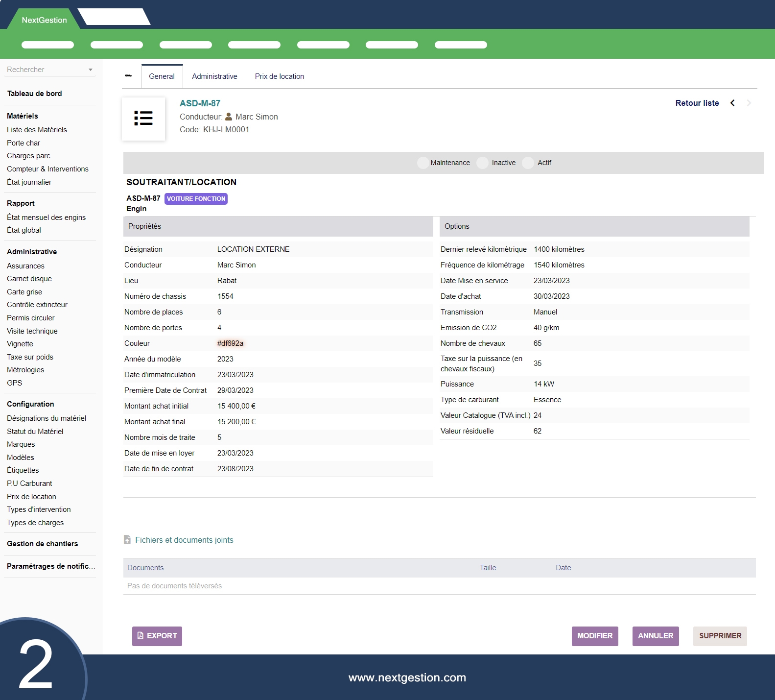Select the Inactive status radio button
Viewport: 775px width, 700px height.
tap(483, 163)
